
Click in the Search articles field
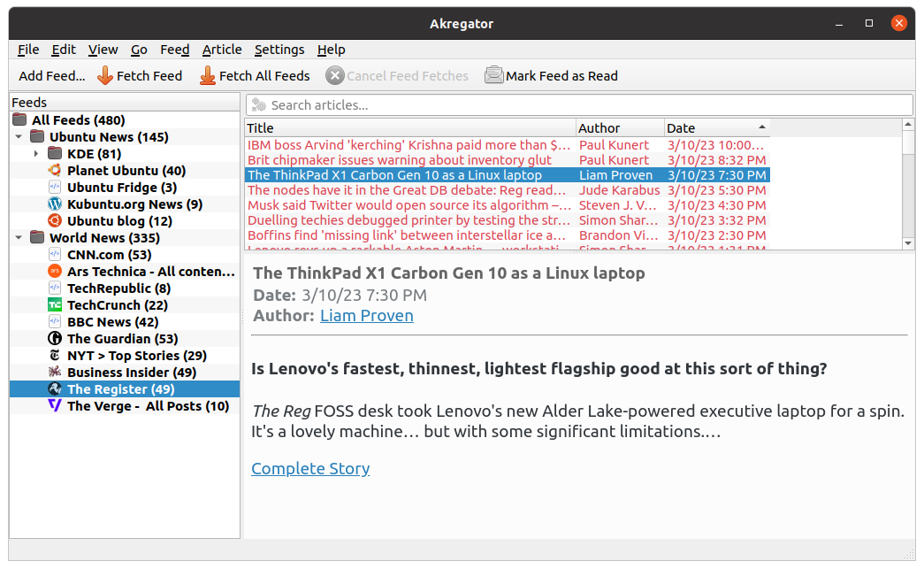(x=579, y=105)
